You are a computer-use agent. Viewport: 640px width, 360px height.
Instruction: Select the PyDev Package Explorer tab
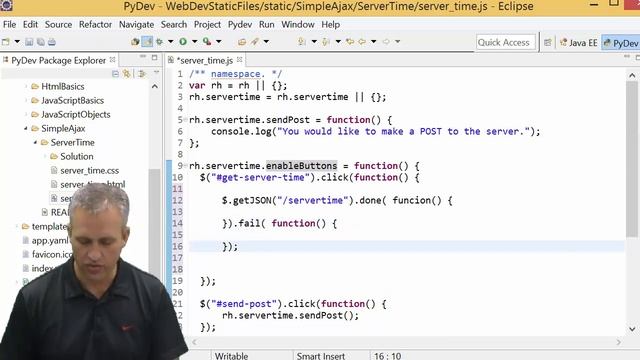(x=58, y=60)
